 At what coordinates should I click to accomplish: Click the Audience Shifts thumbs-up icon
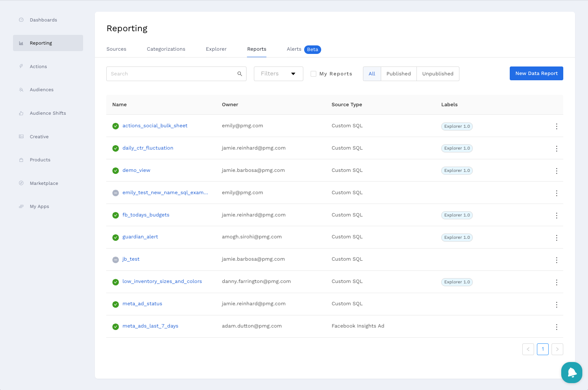pos(21,113)
